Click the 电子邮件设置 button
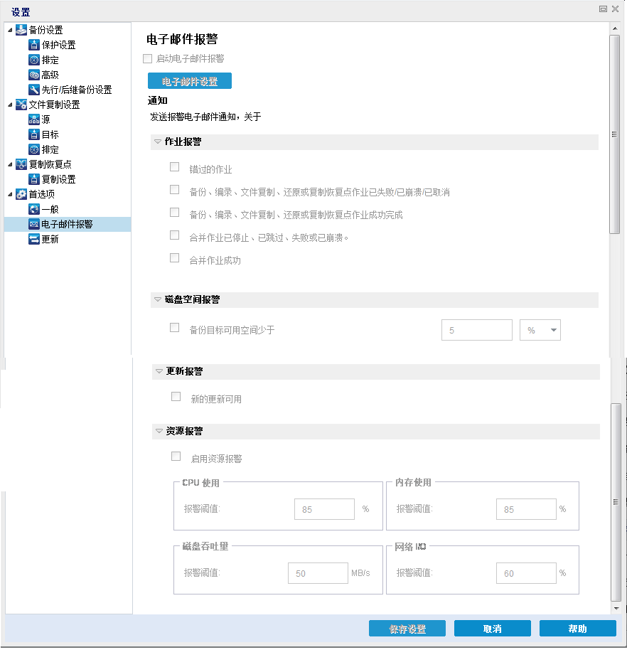 pyautogui.click(x=189, y=80)
